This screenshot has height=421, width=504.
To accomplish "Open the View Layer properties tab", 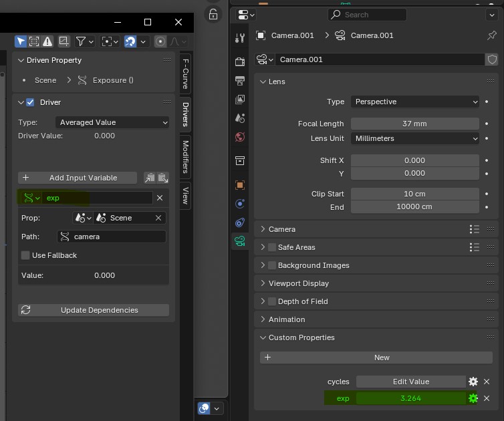I will click(240, 100).
